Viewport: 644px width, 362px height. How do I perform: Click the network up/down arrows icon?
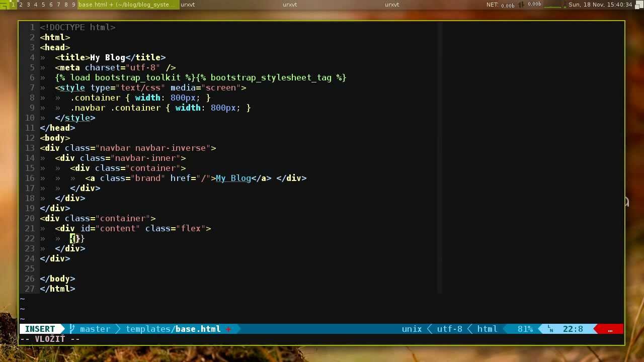point(522,5)
